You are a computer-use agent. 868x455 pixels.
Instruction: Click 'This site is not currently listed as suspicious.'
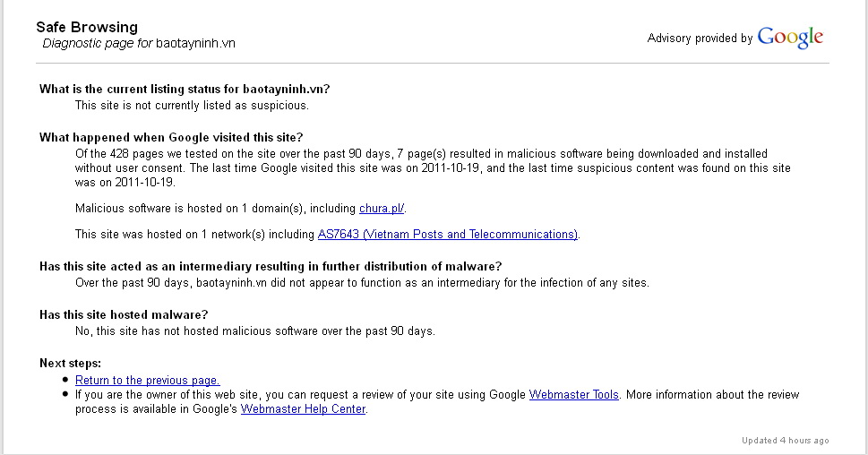[x=192, y=105]
